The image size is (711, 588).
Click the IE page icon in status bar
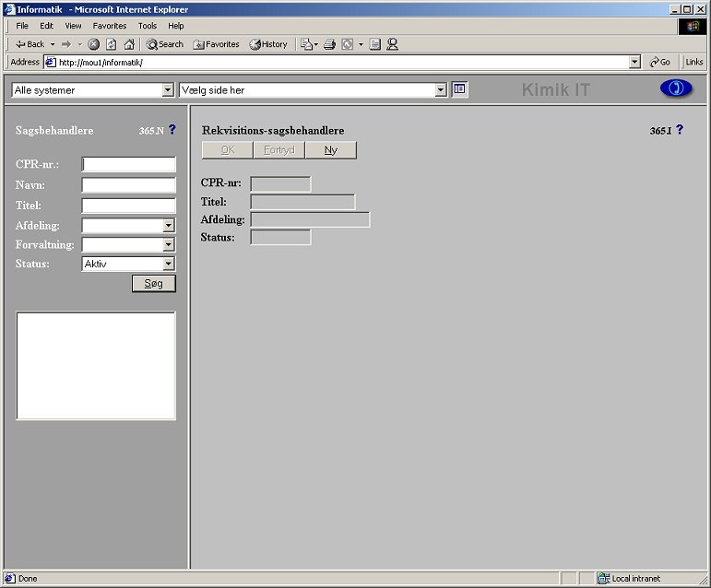10,579
